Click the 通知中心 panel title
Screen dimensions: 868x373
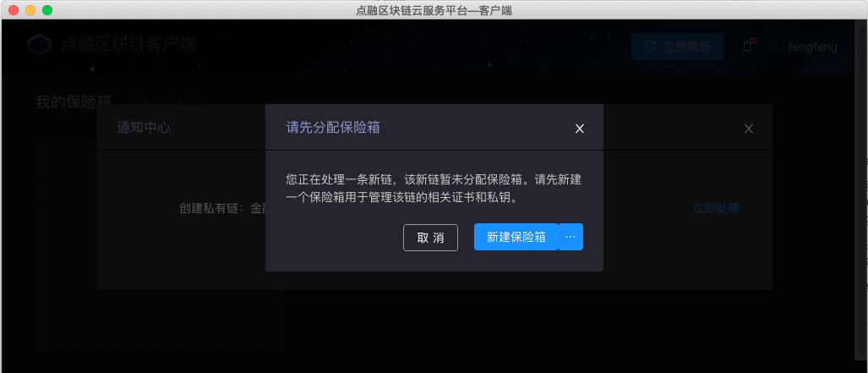[144, 128]
